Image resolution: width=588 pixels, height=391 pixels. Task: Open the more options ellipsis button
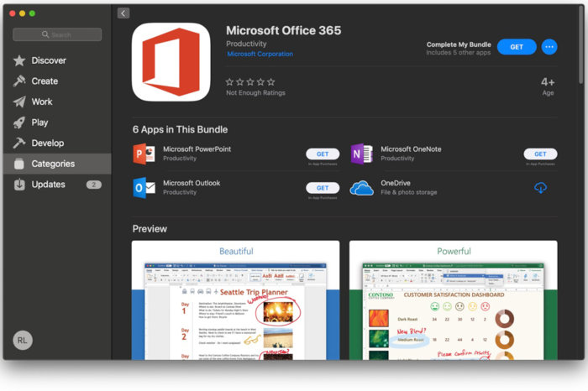pos(549,47)
